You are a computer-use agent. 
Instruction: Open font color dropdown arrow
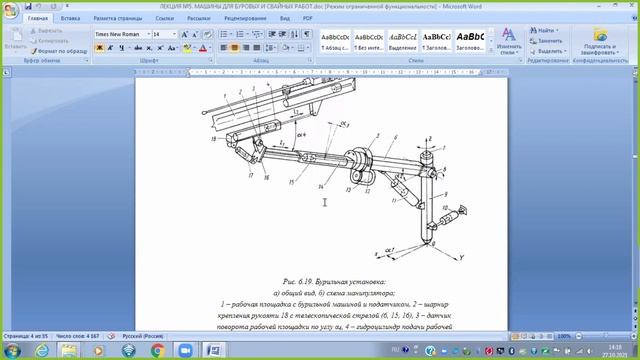[x=210, y=48]
